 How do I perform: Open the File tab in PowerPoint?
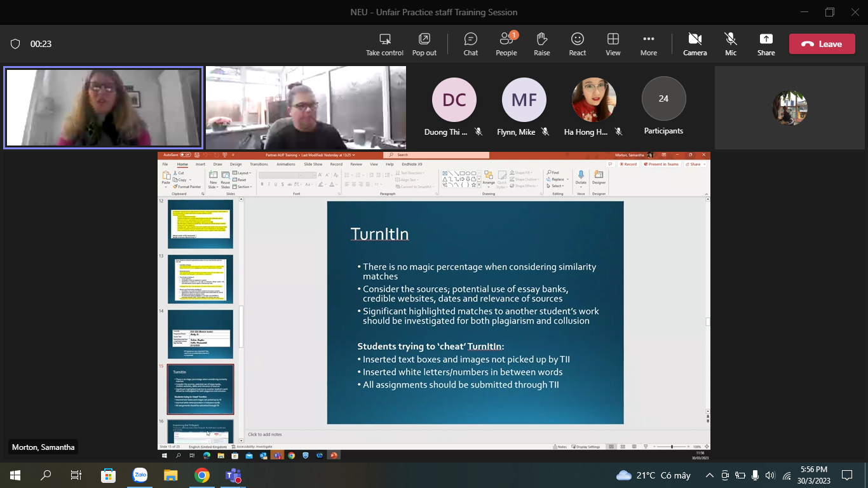[x=165, y=164]
